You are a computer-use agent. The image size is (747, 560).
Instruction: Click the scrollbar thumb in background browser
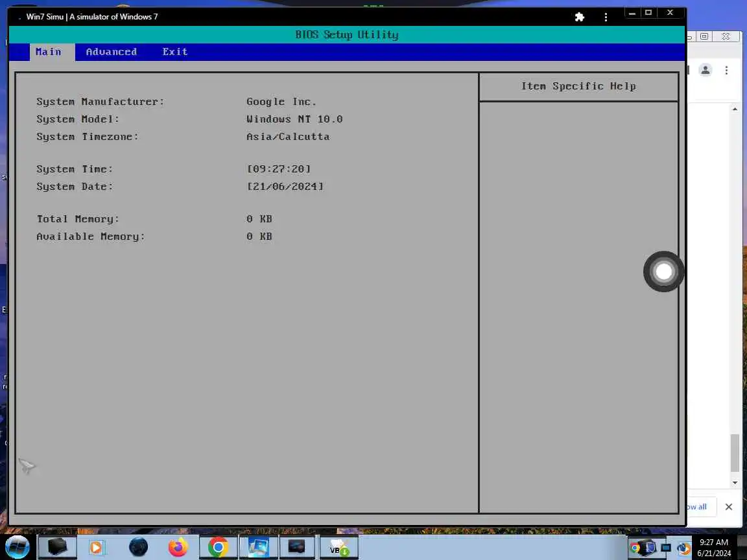click(735, 453)
